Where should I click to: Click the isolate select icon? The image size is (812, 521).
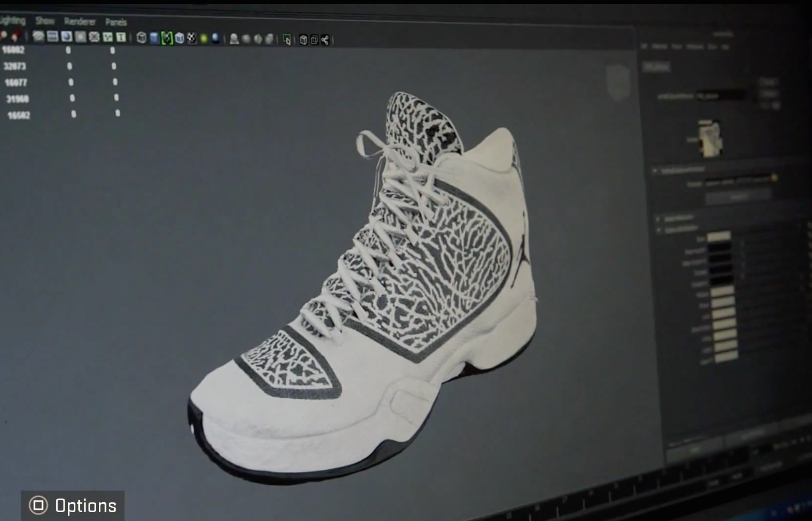click(x=287, y=39)
